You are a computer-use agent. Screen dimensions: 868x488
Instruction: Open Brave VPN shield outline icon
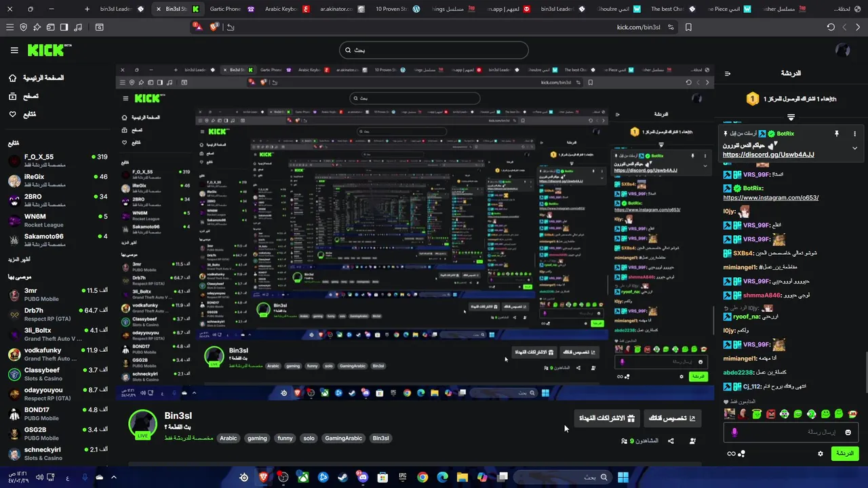(x=24, y=27)
